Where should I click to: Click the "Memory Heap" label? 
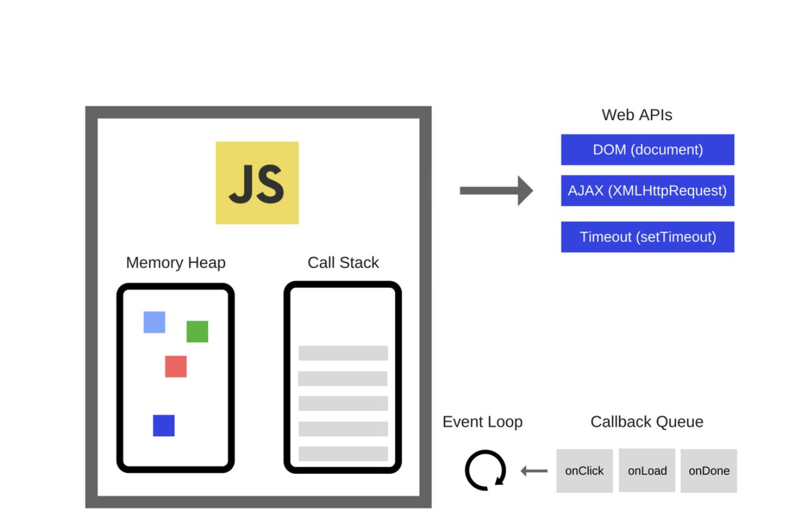click(176, 263)
